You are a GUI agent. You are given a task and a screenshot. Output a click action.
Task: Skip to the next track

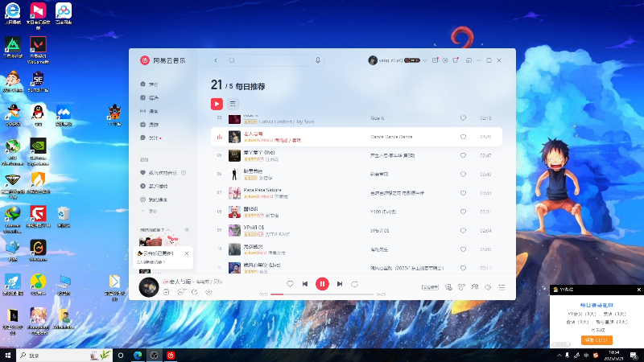point(340,284)
